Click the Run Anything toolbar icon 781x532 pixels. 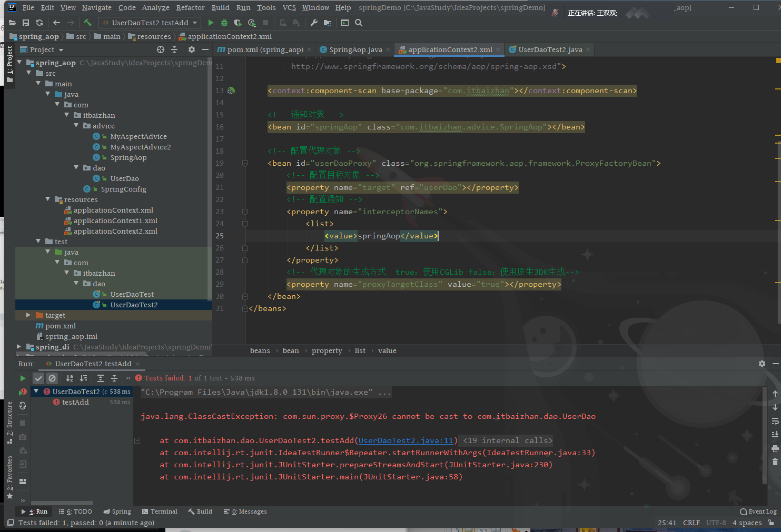pos(345,23)
